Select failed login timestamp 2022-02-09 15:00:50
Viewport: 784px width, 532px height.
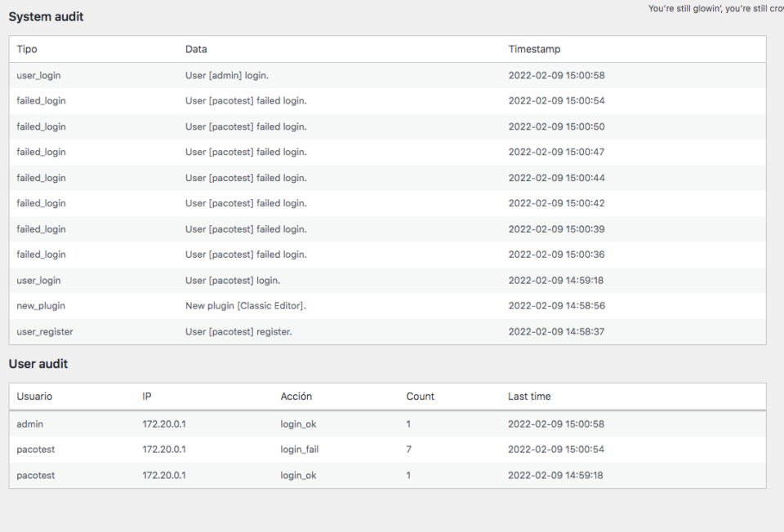click(556, 127)
